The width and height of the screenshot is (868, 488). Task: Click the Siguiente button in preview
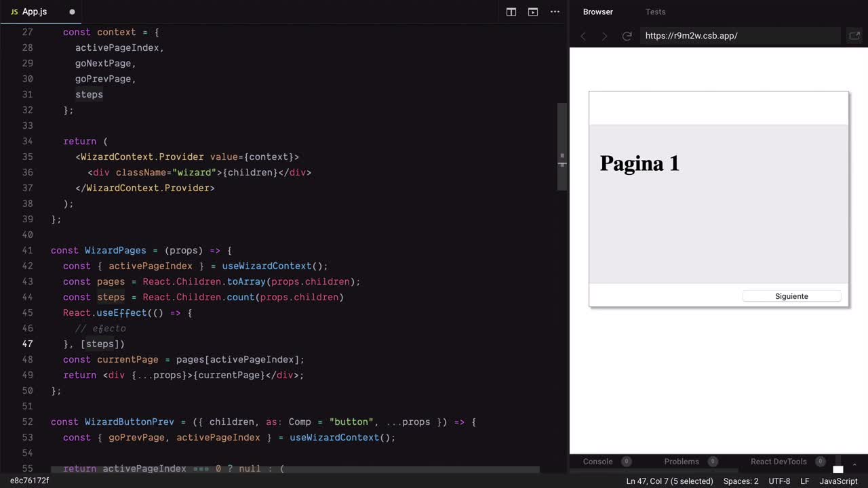(791, 296)
